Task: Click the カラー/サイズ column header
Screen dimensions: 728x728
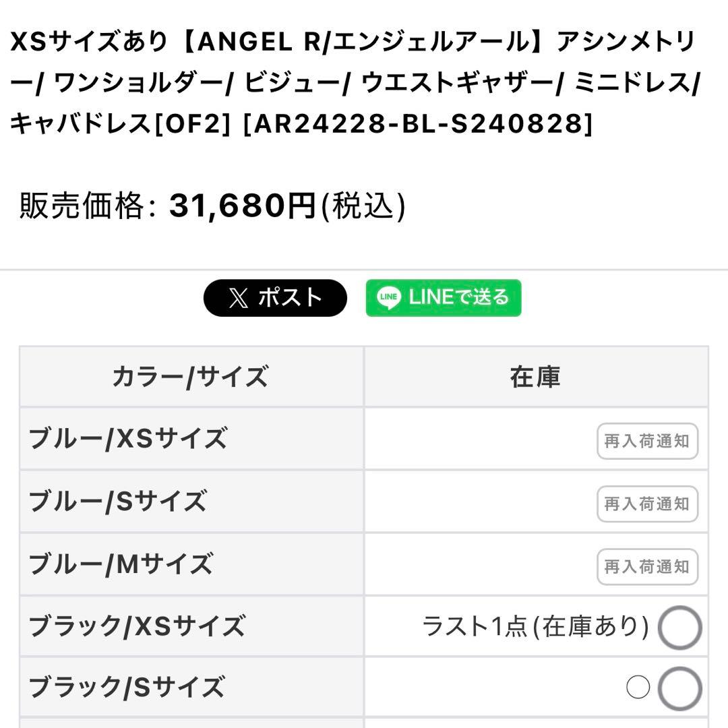Action: click(x=191, y=377)
